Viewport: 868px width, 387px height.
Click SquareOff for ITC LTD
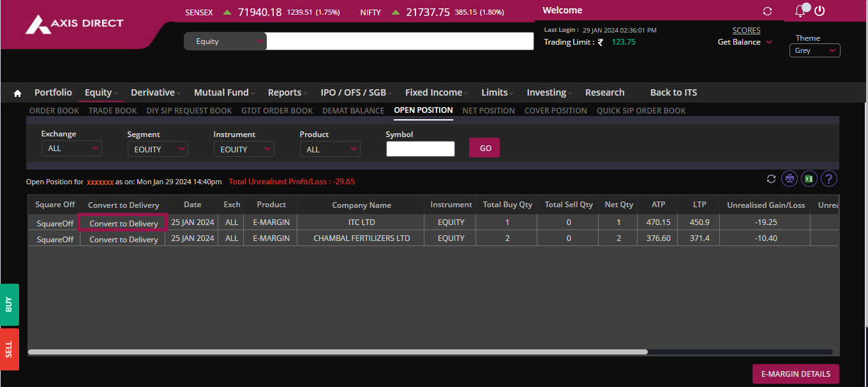(x=55, y=223)
